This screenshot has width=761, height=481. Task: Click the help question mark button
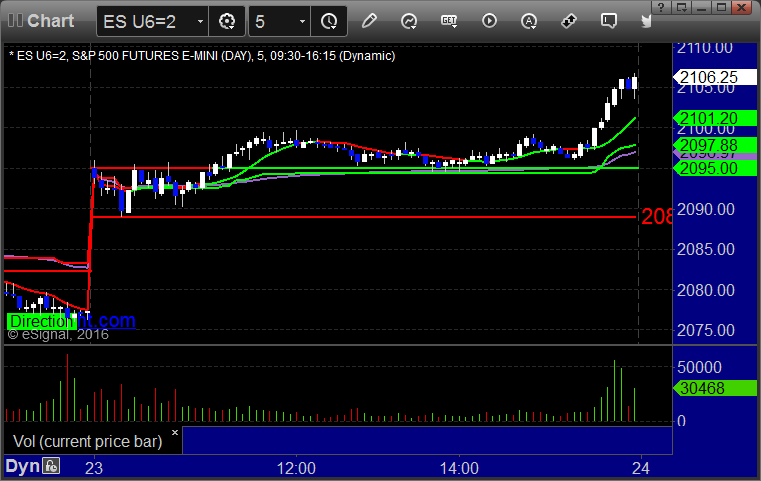661,7
